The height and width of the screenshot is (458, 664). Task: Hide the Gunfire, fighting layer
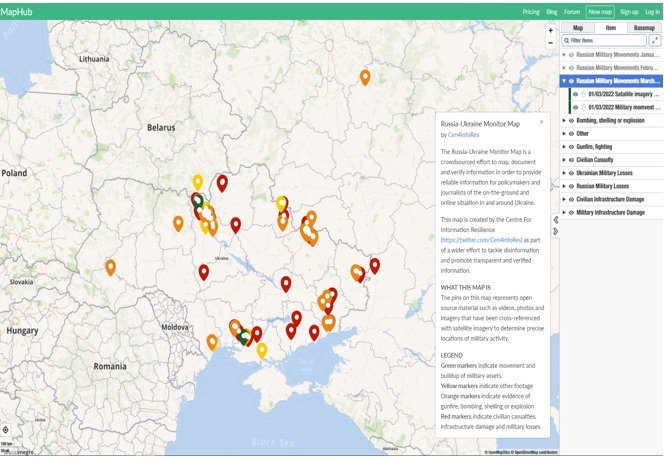coord(572,146)
